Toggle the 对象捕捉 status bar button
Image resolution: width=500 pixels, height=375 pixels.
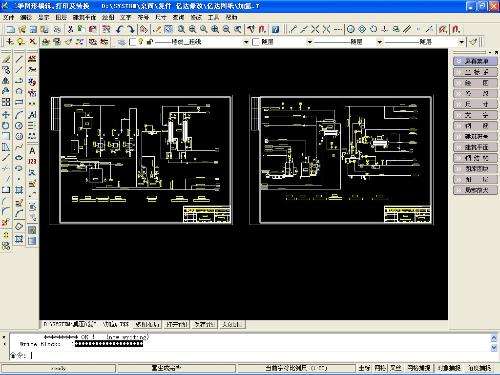click(x=449, y=368)
